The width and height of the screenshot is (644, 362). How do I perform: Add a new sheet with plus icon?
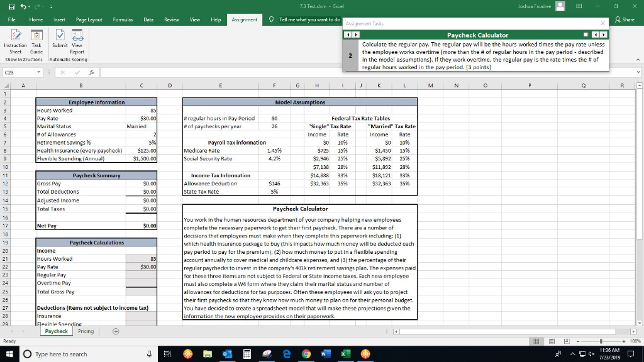click(x=116, y=331)
